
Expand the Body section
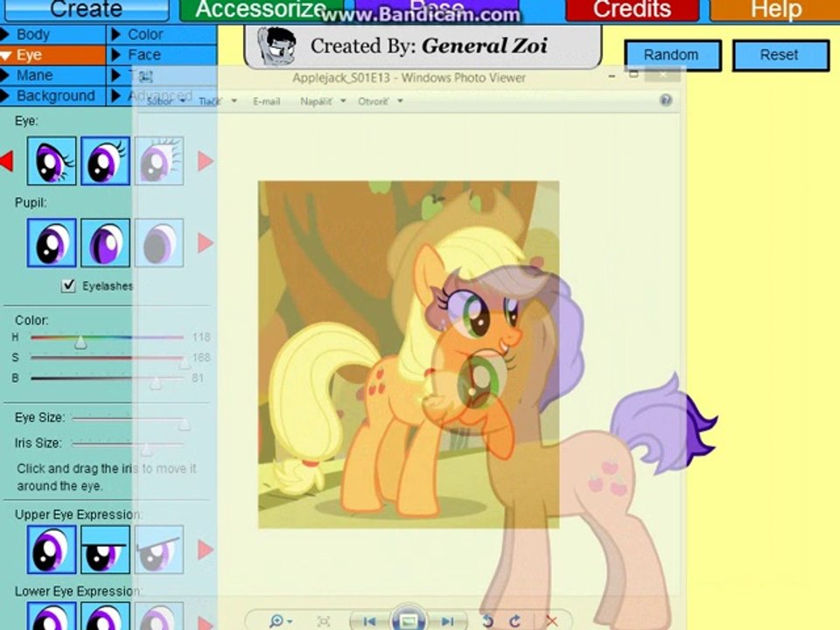pos(52,34)
